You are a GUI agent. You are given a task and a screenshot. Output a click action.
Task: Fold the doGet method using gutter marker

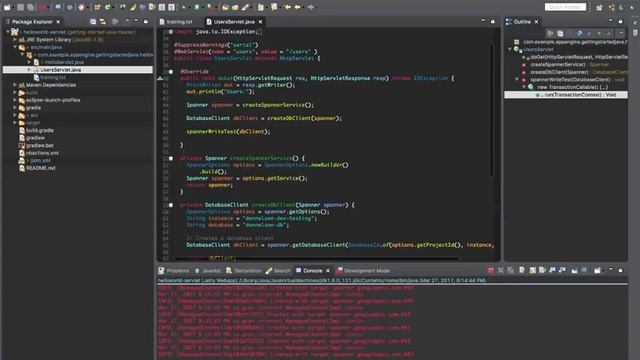171,72
